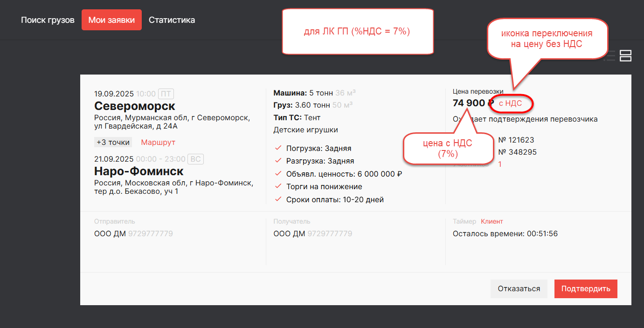Viewport: 644px width, 328px height.
Task: Select the Мои заявки tab
Action: (x=111, y=20)
